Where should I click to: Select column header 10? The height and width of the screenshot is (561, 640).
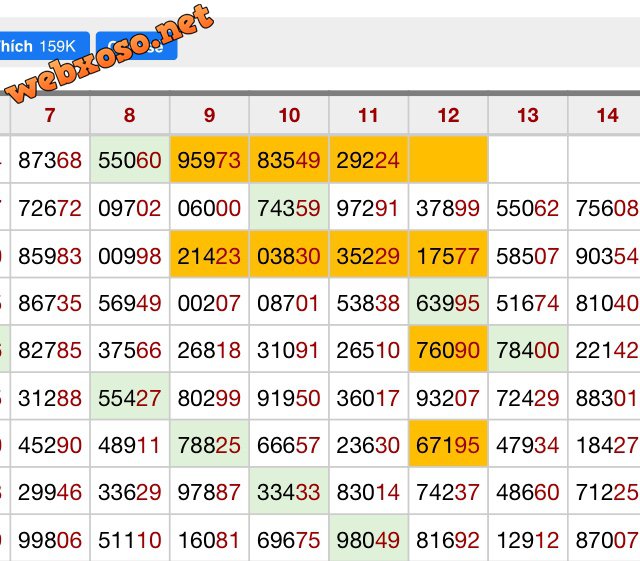(x=289, y=115)
